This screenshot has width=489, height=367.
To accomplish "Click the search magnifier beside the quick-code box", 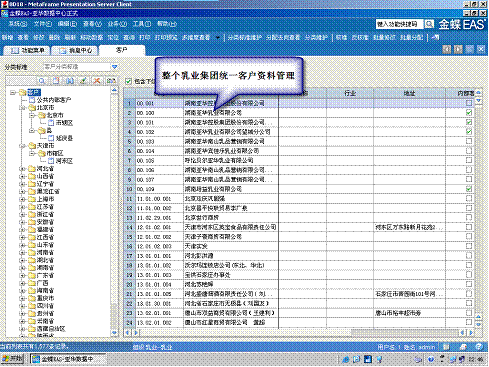I will (x=429, y=24).
